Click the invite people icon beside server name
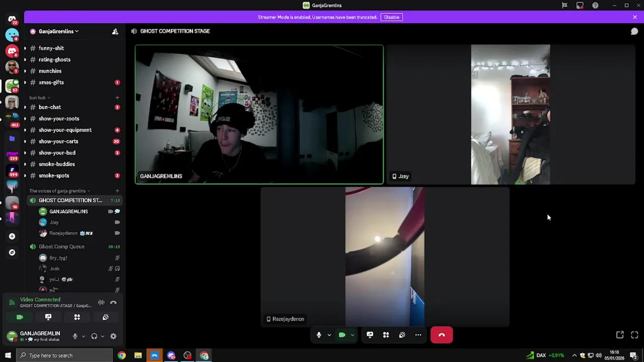644x362 pixels. [x=115, y=31]
